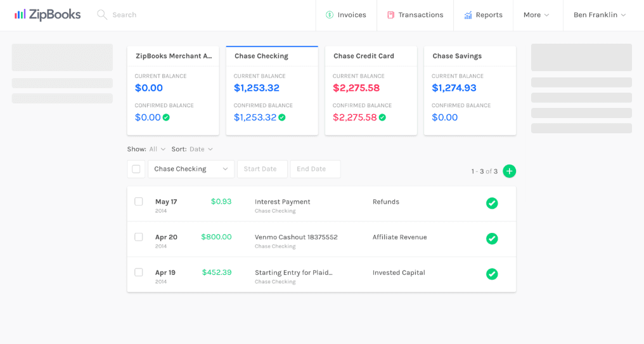Check the Apr 20 Venmo Cashout row
This screenshot has width=644, height=344.
(139, 237)
